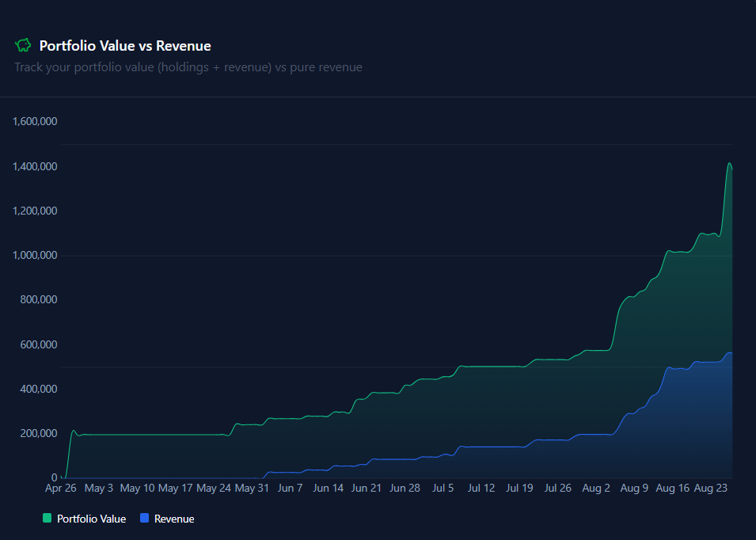
Task: Click the blue Revenue legend swatch
Action: click(x=145, y=519)
